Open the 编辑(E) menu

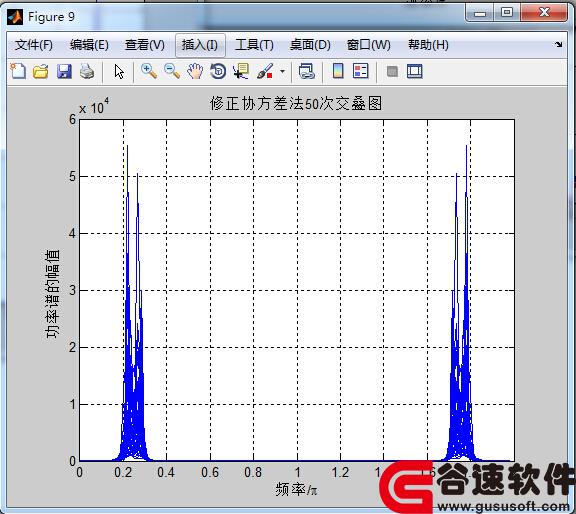tap(89, 45)
